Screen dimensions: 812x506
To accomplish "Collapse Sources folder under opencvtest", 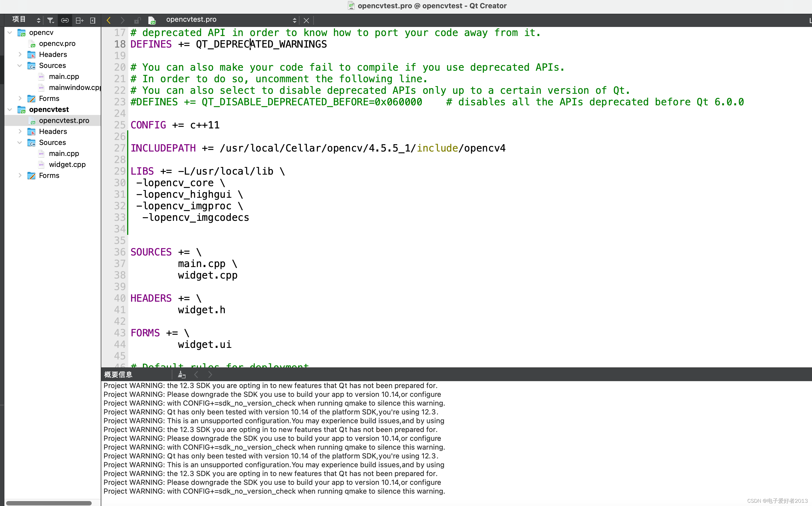I will click(20, 142).
